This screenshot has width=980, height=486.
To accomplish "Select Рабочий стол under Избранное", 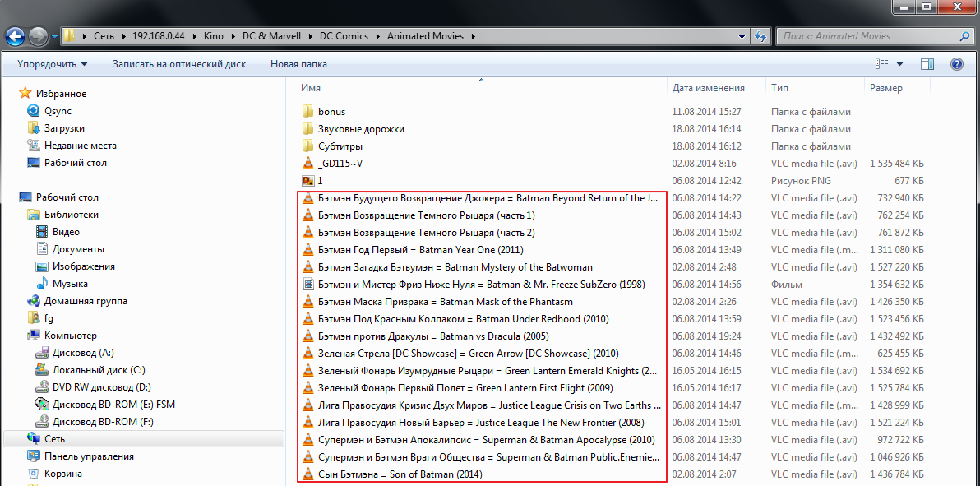I will (75, 163).
